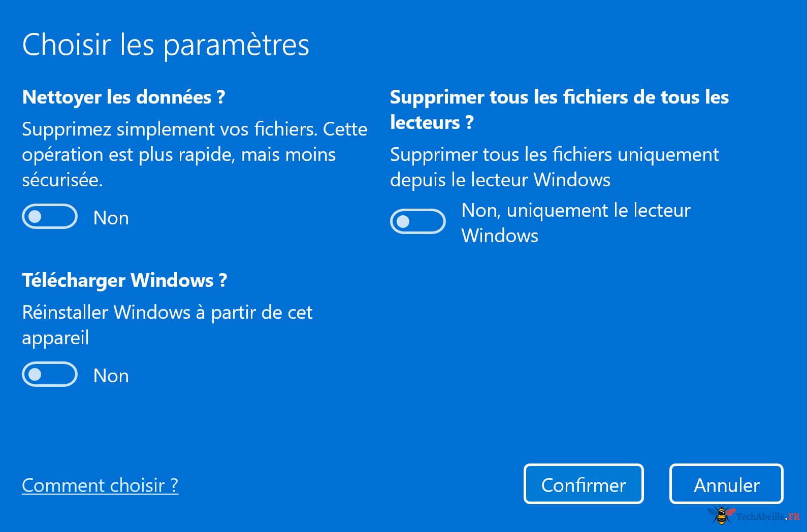Click the Choisir les paramètres title
The height and width of the screenshot is (532, 807).
click(x=166, y=45)
